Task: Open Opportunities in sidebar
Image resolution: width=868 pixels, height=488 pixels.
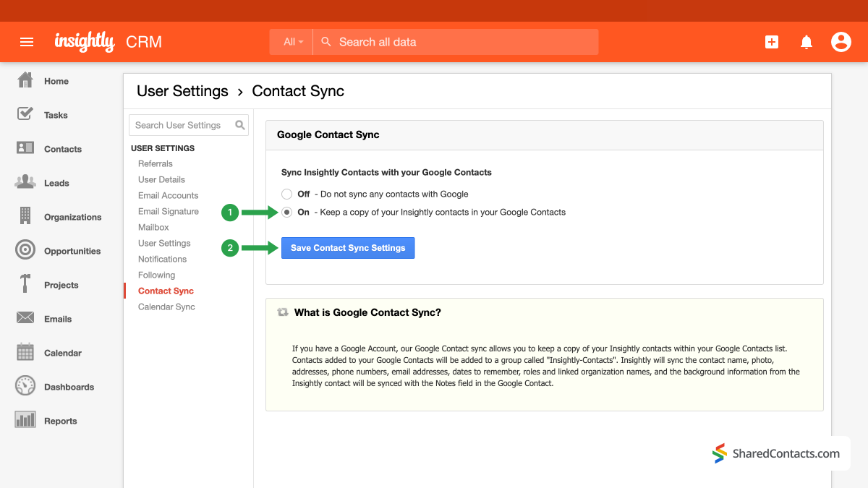Action: (x=72, y=251)
